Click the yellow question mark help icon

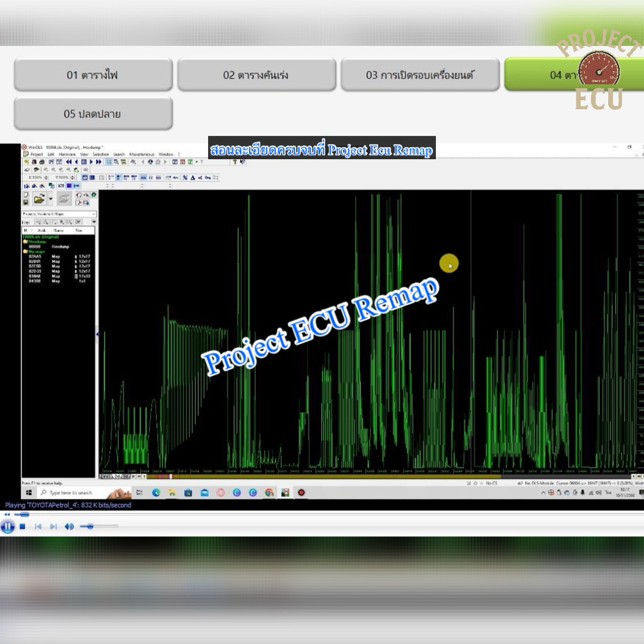click(235, 162)
